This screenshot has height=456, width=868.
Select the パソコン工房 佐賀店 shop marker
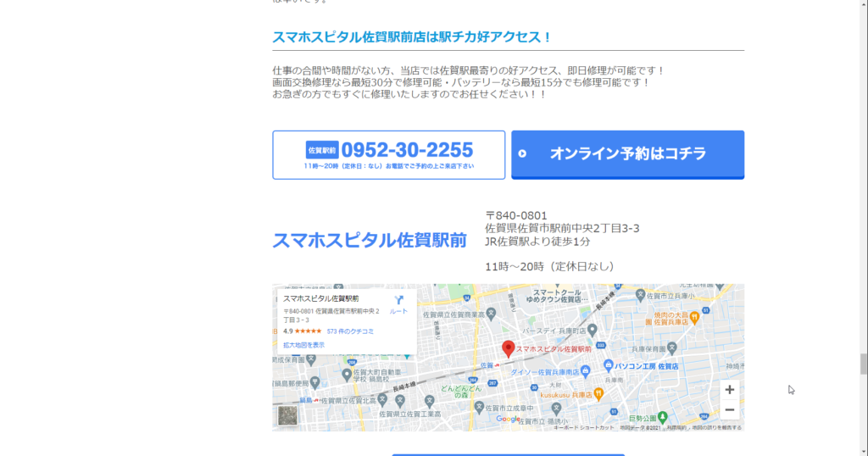(609, 364)
